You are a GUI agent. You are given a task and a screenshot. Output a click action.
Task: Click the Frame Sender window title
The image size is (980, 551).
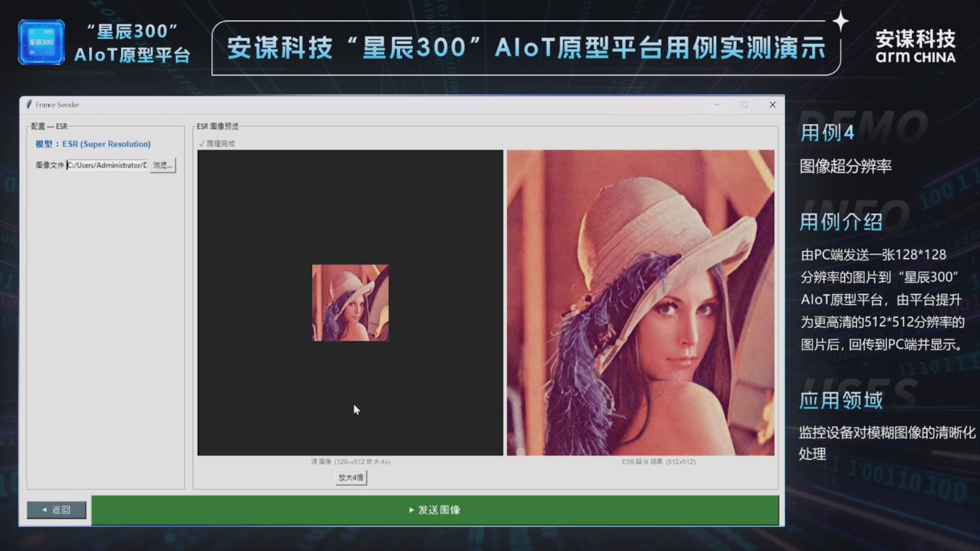click(57, 105)
